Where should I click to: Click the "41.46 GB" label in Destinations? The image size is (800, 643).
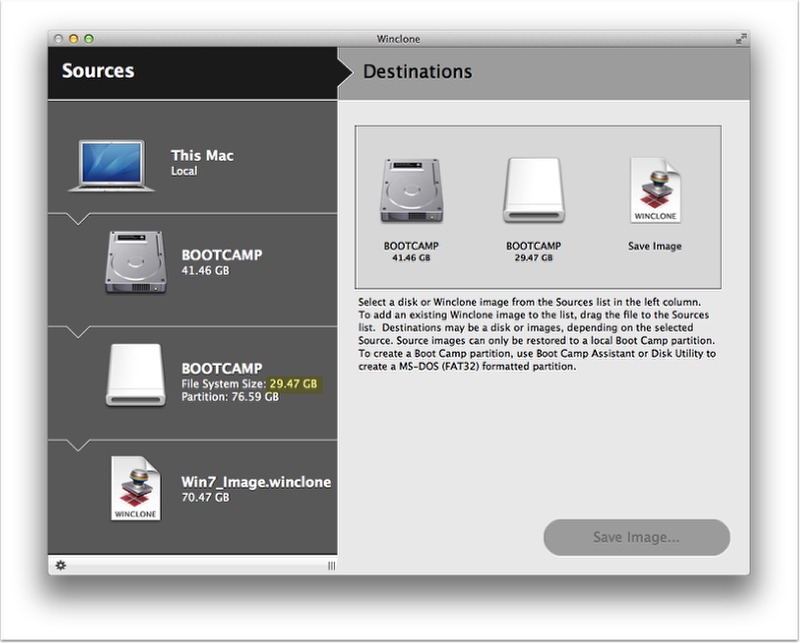411,258
